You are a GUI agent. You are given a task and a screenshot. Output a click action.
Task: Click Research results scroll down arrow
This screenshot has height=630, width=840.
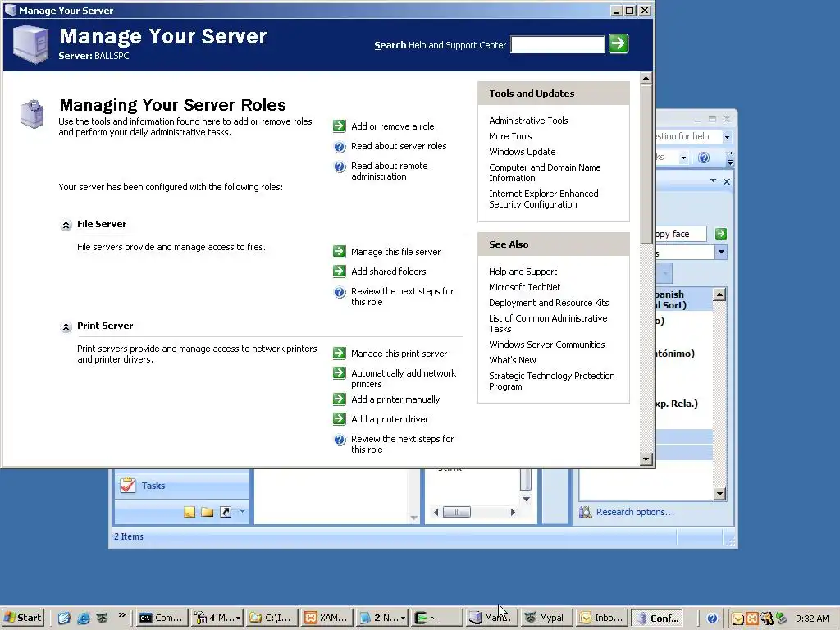(x=720, y=494)
